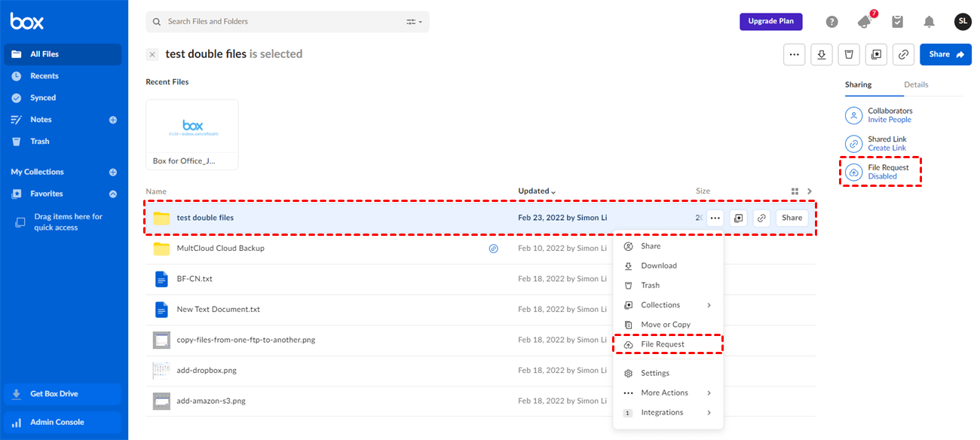The image size is (980, 440).
Task: Click the blue Share button in header
Action: pos(945,54)
